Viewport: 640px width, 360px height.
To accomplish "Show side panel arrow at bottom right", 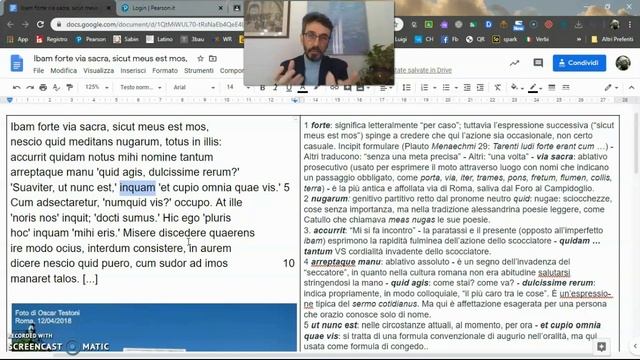I will [635, 346].
